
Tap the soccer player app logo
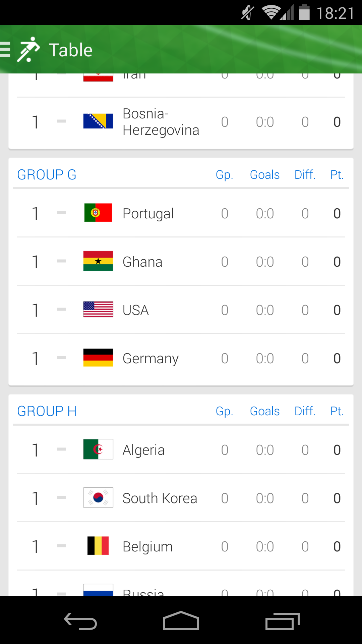point(28,50)
